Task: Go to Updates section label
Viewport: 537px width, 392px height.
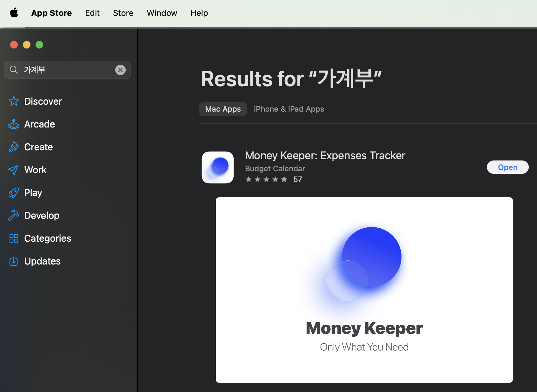Action: tap(42, 261)
